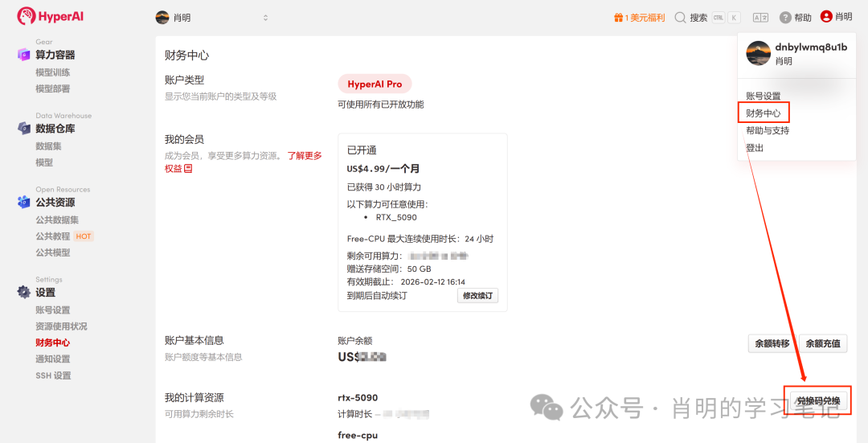The width and height of the screenshot is (868, 443).
Task: Click the 余额充值 button
Action: coord(822,343)
